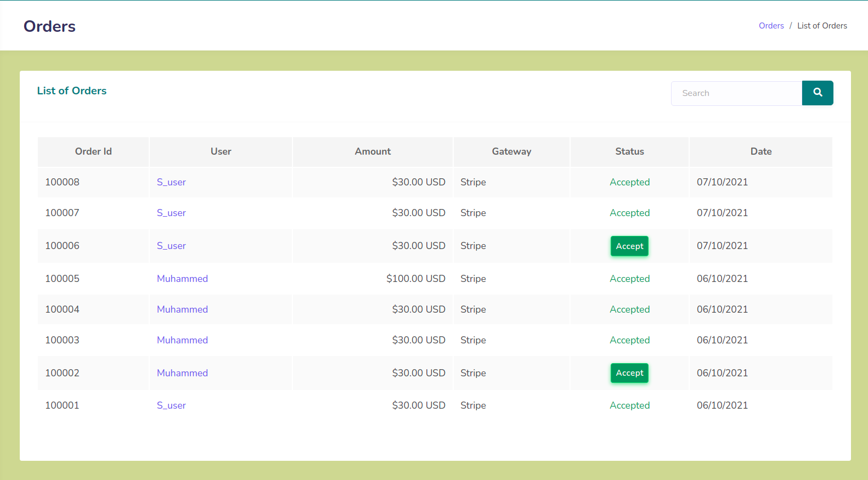
Task: Click the $100.00 USD amount cell
Action: pyautogui.click(x=415, y=279)
